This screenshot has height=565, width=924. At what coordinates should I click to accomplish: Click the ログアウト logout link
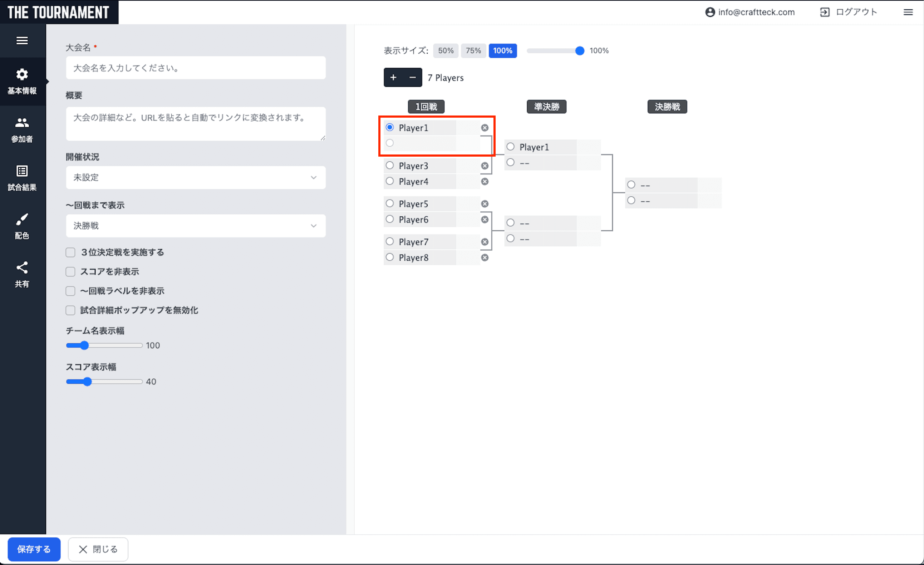click(849, 13)
